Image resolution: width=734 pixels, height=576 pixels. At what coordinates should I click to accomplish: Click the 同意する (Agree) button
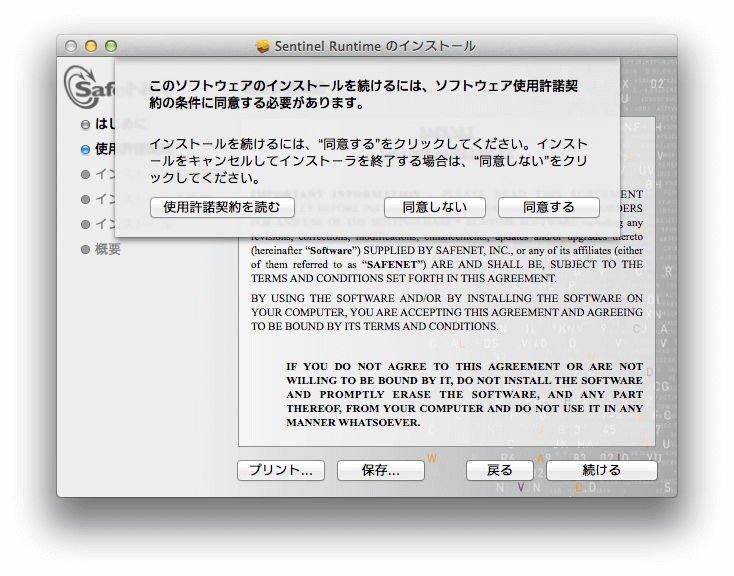[x=549, y=207]
